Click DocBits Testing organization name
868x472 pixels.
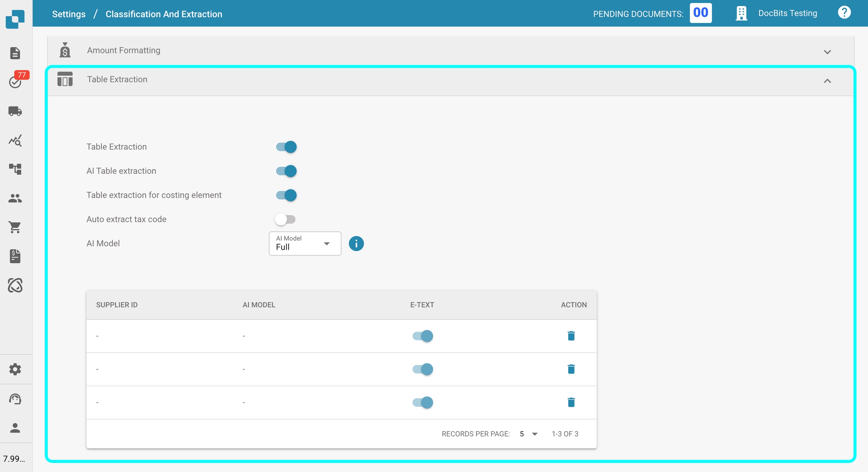pyautogui.click(x=787, y=13)
